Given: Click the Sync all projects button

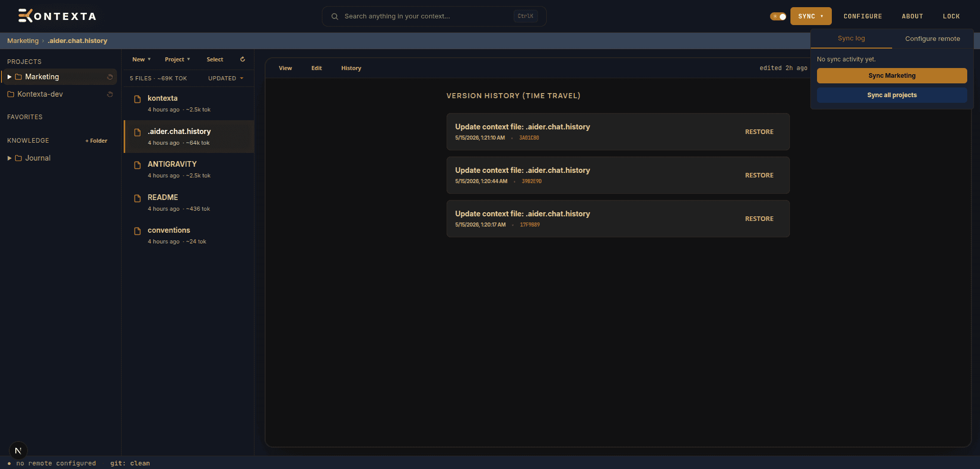Looking at the screenshot, I should (x=892, y=95).
